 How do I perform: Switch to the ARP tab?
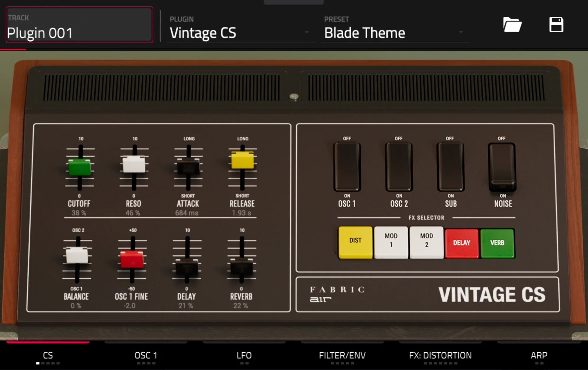(539, 356)
